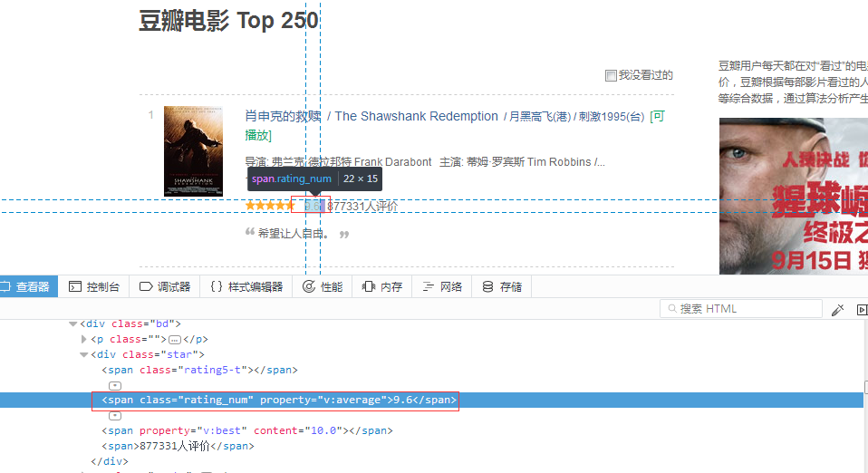The image size is (868, 473).
Task: Select the span class="rating5-t" line
Action: [x=199, y=370]
